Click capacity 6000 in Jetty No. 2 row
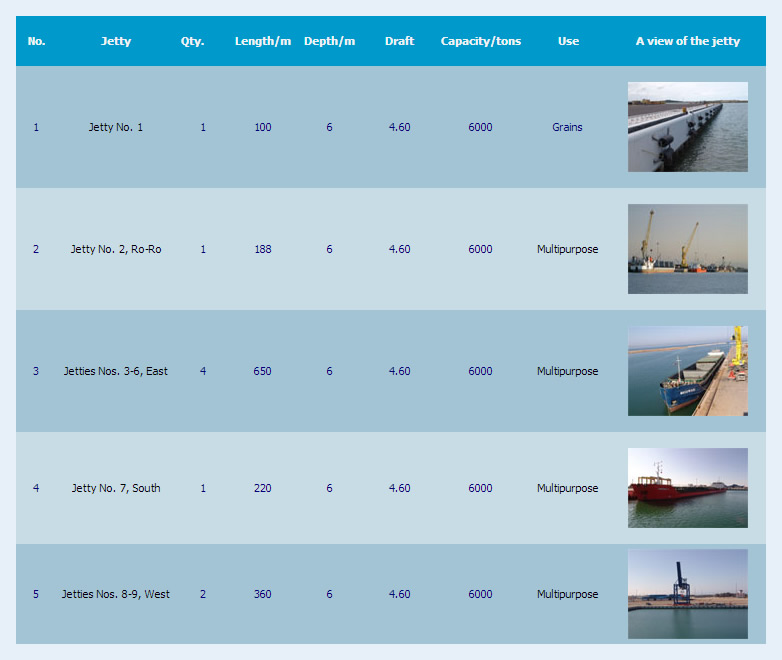The height and width of the screenshot is (660, 782). point(480,249)
